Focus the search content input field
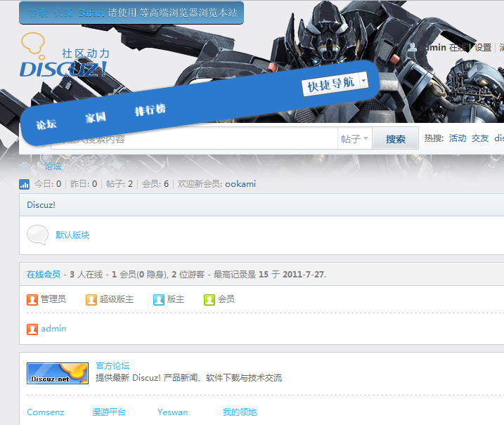 point(194,139)
